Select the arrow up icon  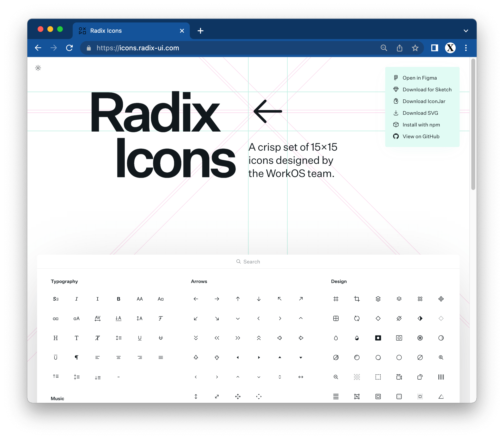[x=238, y=299]
